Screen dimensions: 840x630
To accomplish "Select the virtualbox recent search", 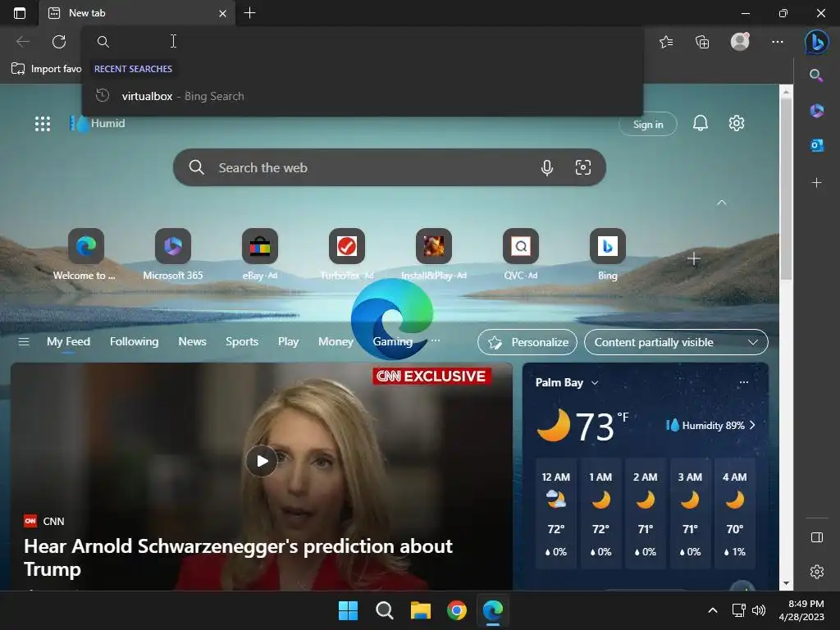I will click(x=362, y=96).
